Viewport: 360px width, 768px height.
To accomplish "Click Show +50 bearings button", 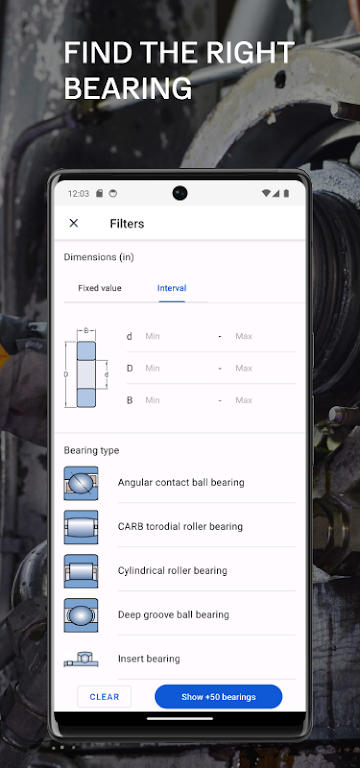I will pyautogui.click(x=218, y=696).
